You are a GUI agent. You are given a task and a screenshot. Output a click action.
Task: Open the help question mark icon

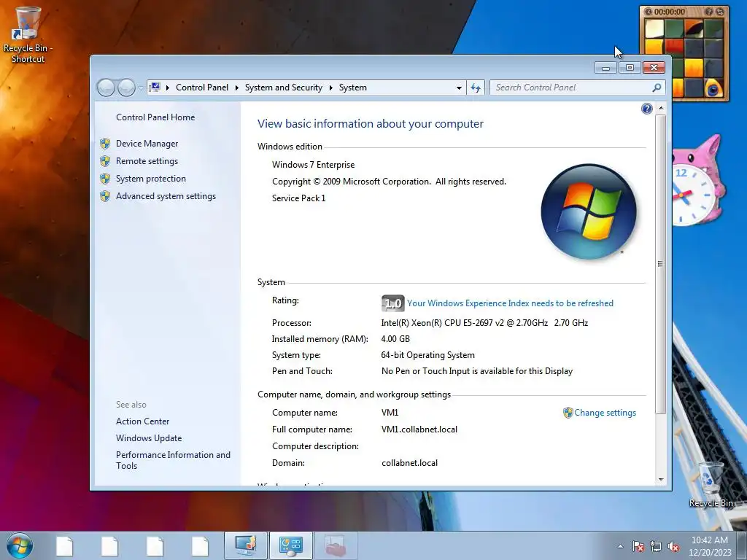point(646,109)
